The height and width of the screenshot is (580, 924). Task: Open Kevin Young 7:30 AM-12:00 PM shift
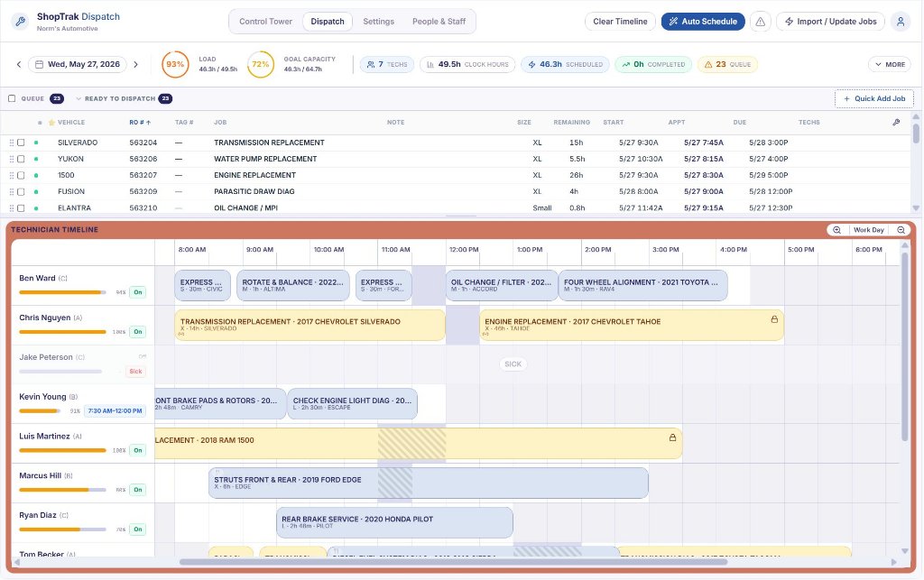[x=115, y=410]
